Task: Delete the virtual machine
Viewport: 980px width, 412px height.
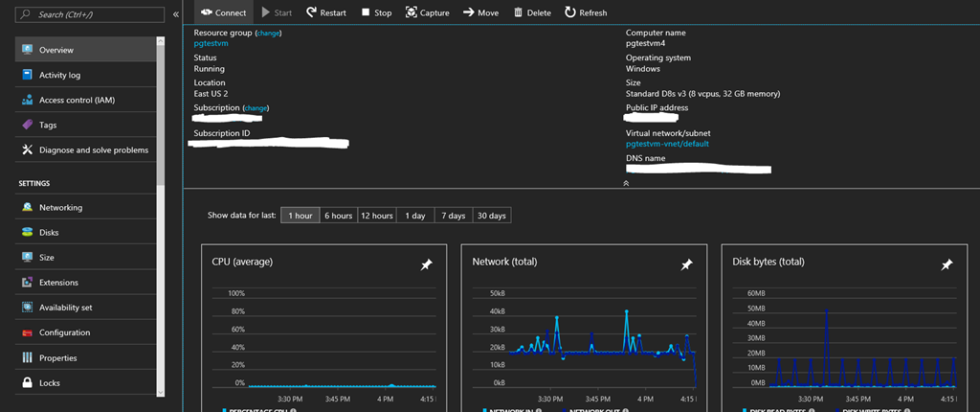Action: [532, 12]
